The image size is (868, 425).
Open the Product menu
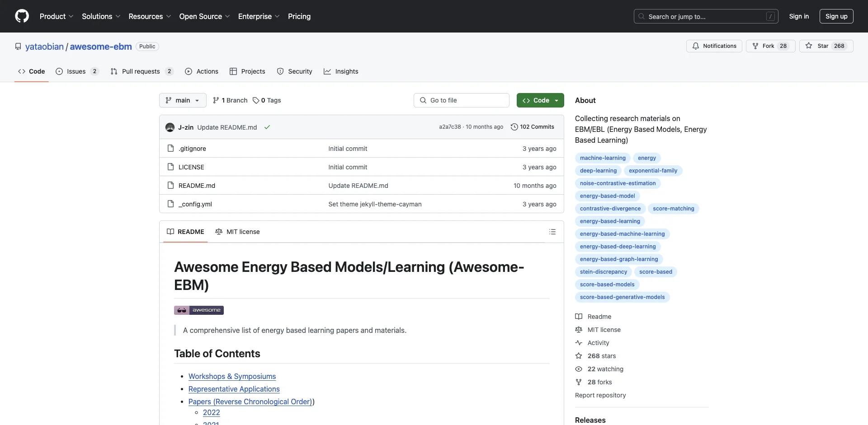(x=56, y=16)
